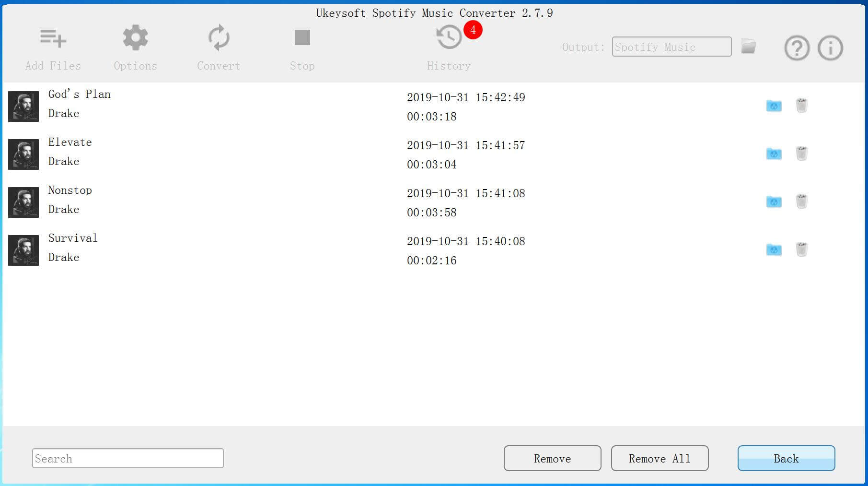Viewport: 868px width, 486px height.
Task: Open the Info about icon
Action: coord(830,47)
